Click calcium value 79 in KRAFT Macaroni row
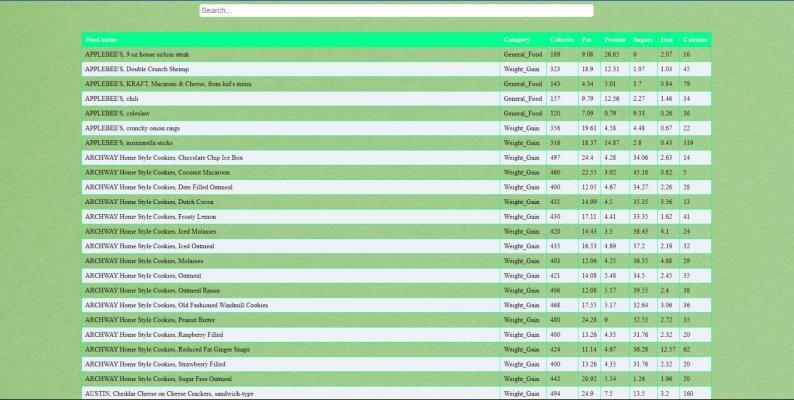The width and height of the screenshot is (794, 400). 686,84
